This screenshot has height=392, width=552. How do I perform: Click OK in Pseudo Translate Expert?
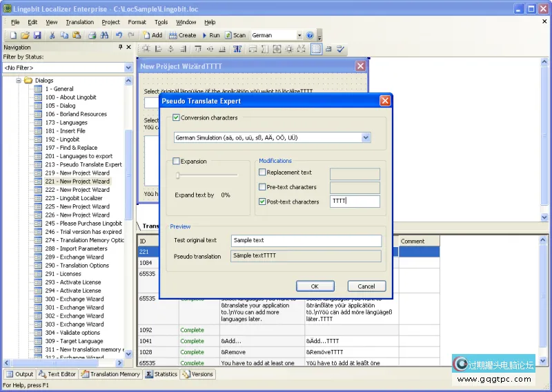tap(315, 286)
